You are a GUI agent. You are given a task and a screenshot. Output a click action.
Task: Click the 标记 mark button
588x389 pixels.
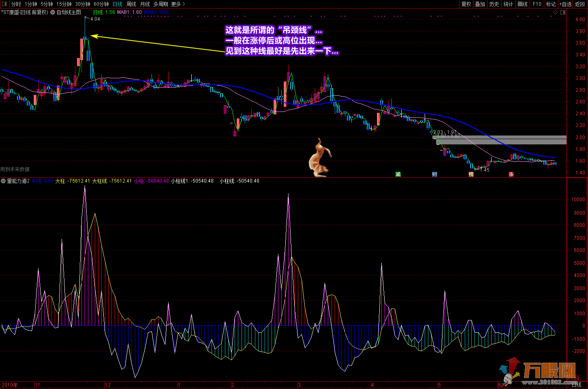click(551, 4)
